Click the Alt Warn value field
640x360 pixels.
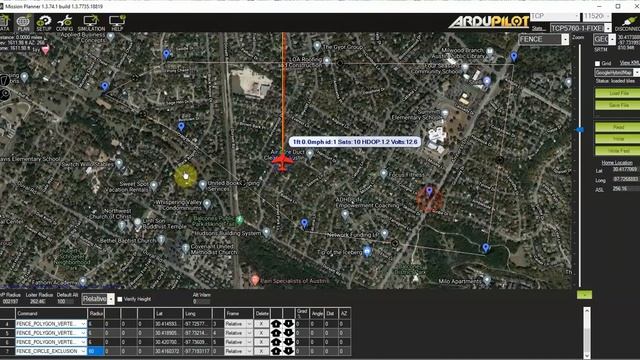202,302
